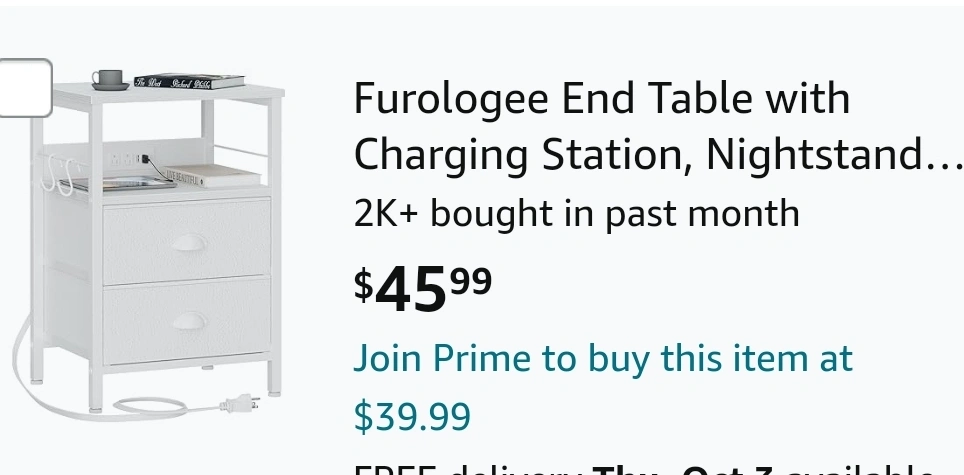Click the power plug at cord end
Image resolution: width=964 pixels, height=475 pixels.
click(x=239, y=404)
